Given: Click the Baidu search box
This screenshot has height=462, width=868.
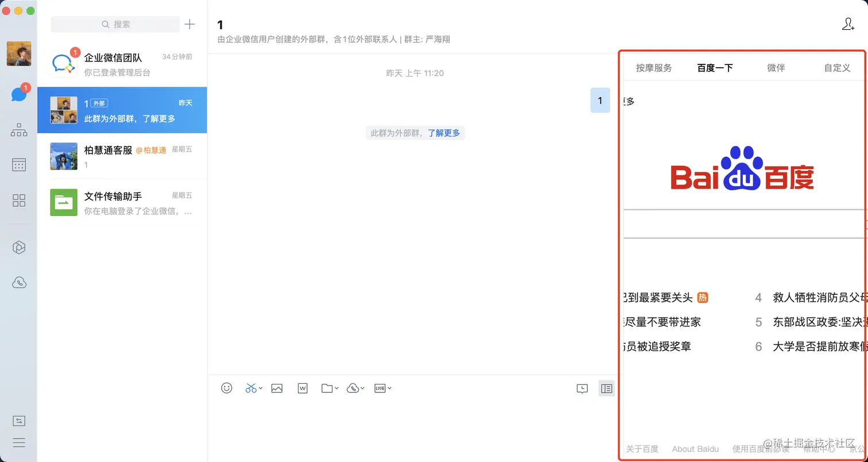Looking at the screenshot, I should click(744, 224).
